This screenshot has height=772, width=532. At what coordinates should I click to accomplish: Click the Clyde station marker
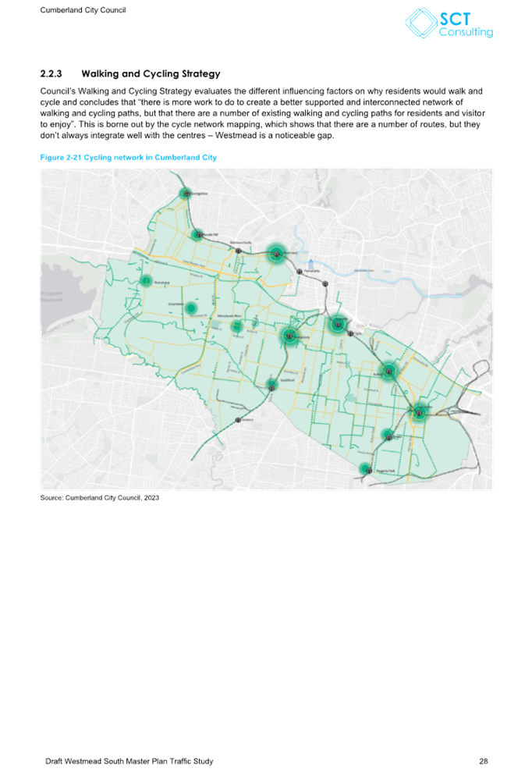350,333
